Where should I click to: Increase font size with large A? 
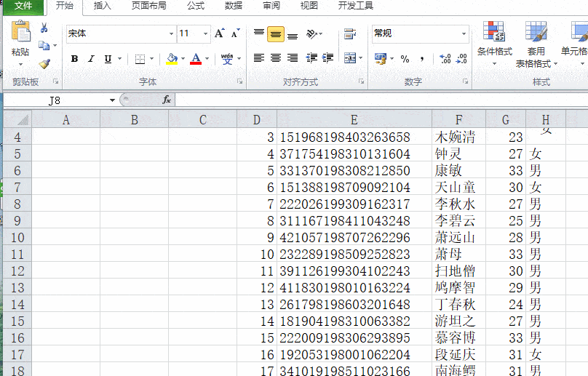(219, 33)
